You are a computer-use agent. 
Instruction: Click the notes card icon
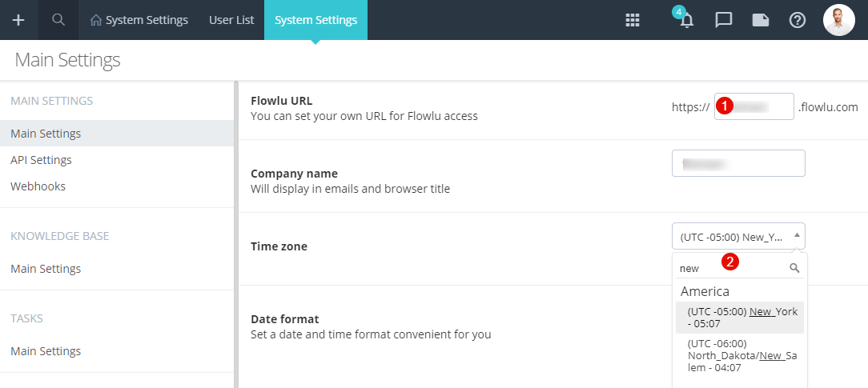coord(761,21)
